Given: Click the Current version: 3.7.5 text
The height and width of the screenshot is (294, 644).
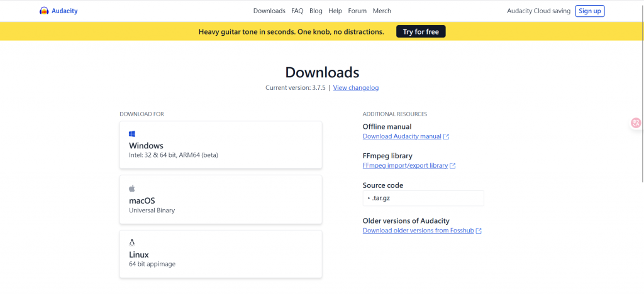Looking at the screenshot, I should tap(296, 88).
